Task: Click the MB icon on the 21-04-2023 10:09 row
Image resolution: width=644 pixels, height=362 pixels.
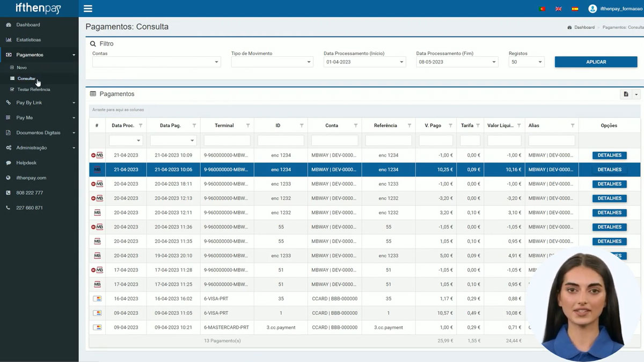Action: 97,156
